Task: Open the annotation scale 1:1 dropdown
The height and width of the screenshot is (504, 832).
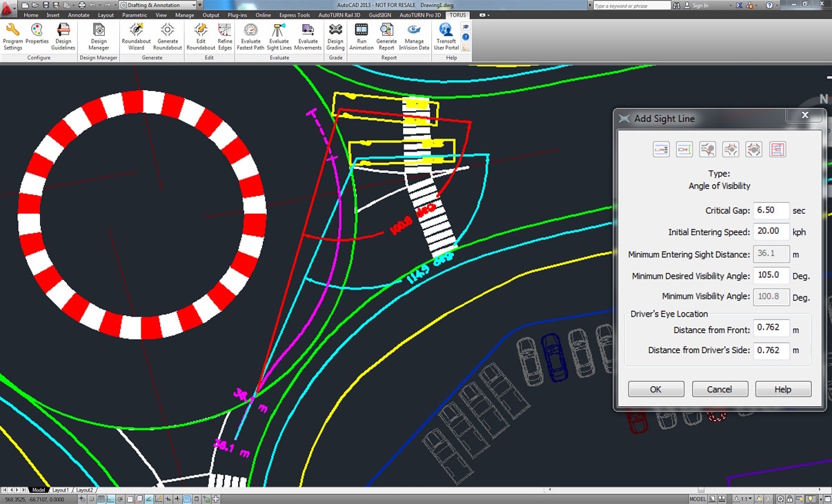Action: click(746, 498)
